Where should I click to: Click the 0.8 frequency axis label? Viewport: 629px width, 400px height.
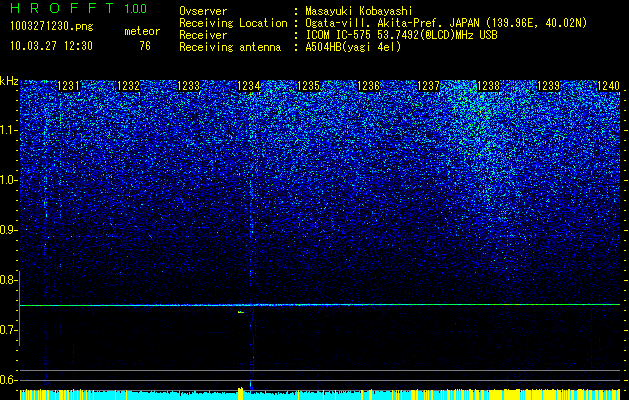tap(8, 280)
